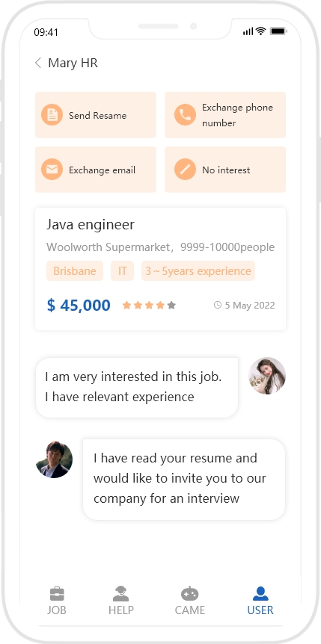Viewport: 321px width, 644px height.
Task: Set rating using the five-star row
Action: pos(149,305)
